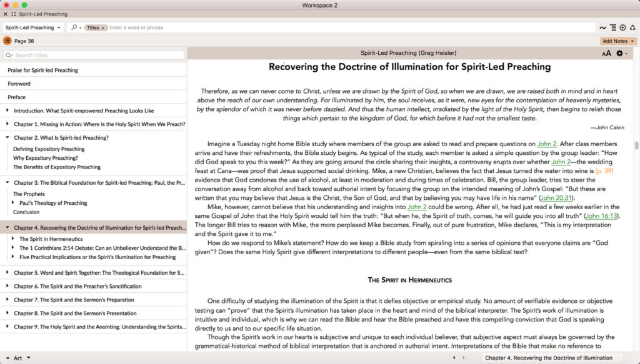Click the recycle icon at the top right
Image resolution: width=640 pixels, height=364 pixels.
click(632, 27)
